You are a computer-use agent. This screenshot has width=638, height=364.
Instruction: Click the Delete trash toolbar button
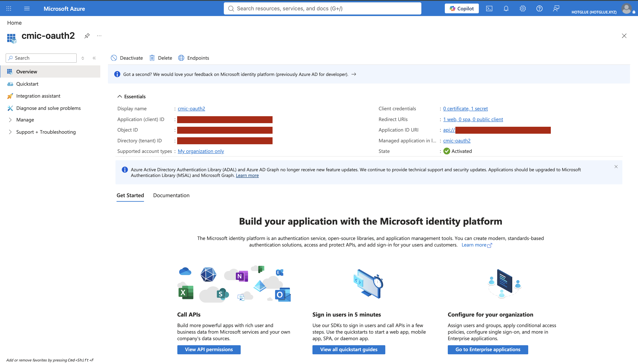click(161, 58)
